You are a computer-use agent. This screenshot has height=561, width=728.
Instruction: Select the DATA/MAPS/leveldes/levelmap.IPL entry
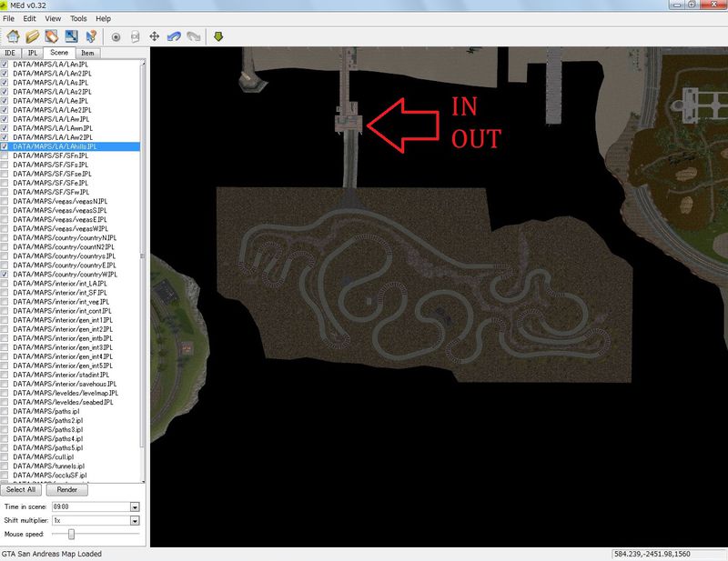coord(66,393)
